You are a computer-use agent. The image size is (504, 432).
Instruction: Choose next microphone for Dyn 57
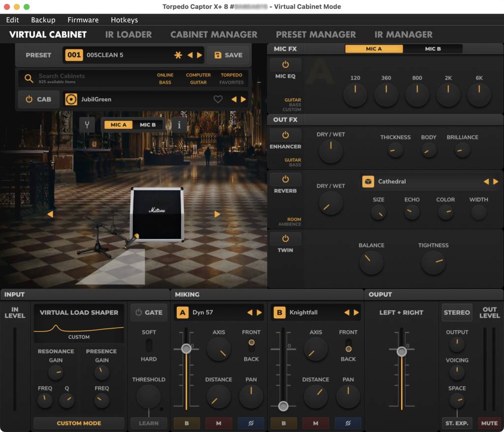[259, 312]
